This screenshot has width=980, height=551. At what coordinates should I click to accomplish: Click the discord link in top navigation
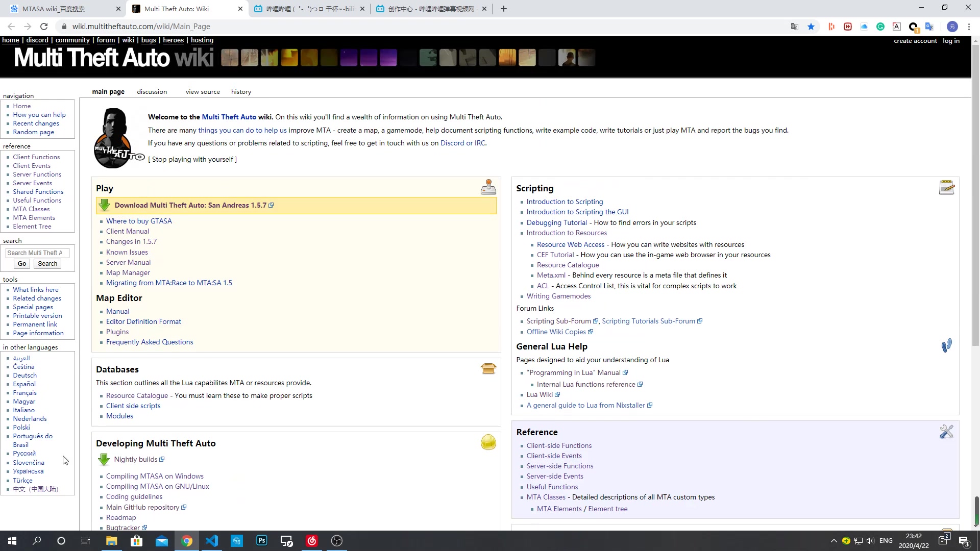point(37,40)
